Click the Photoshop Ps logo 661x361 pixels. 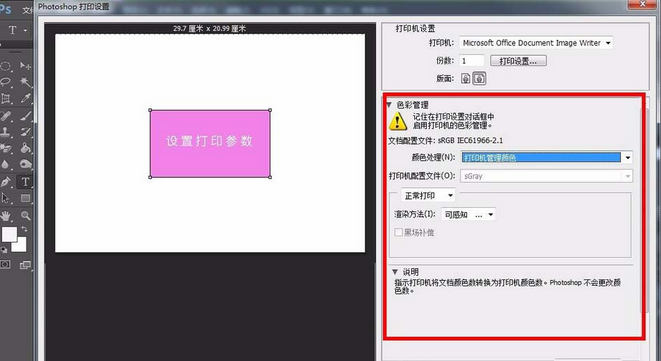[x=6, y=8]
